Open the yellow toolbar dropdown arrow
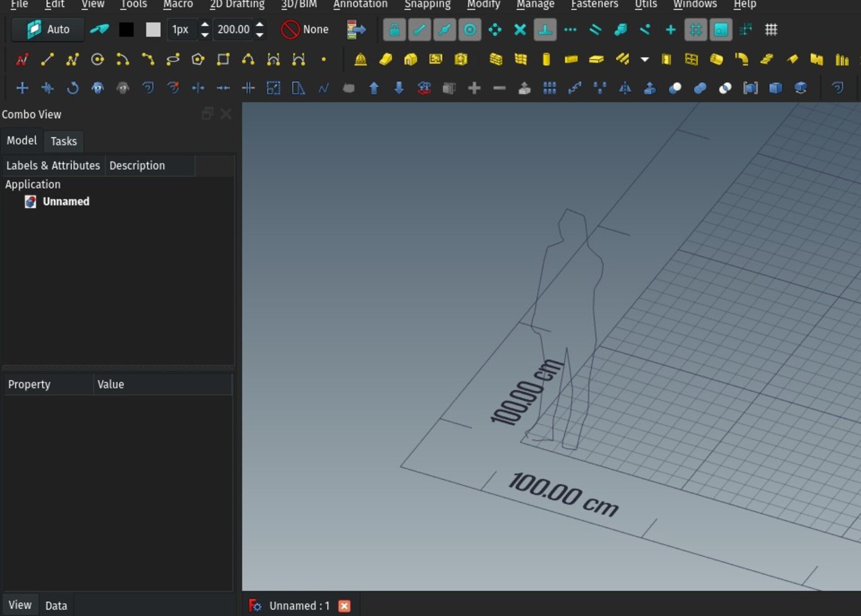 pos(644,59)
